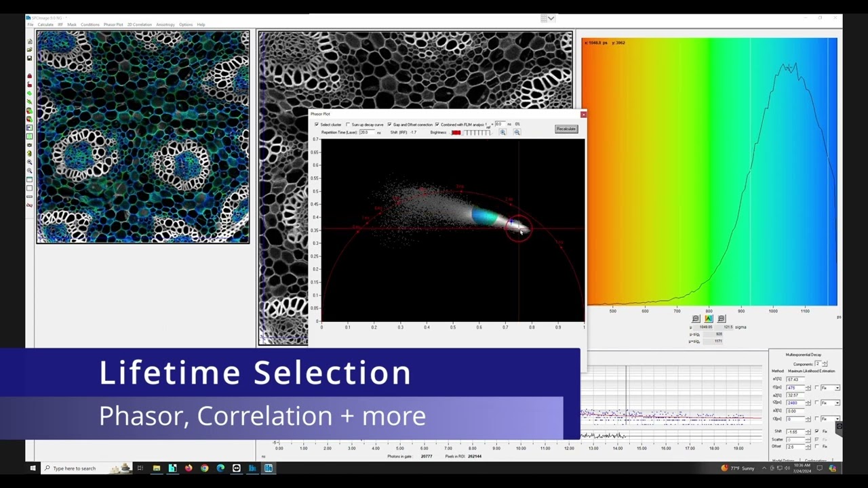Screen dimensions: 868x488
Task: Open the t3 Fix dropdown
Action: (x=837, y=418)
